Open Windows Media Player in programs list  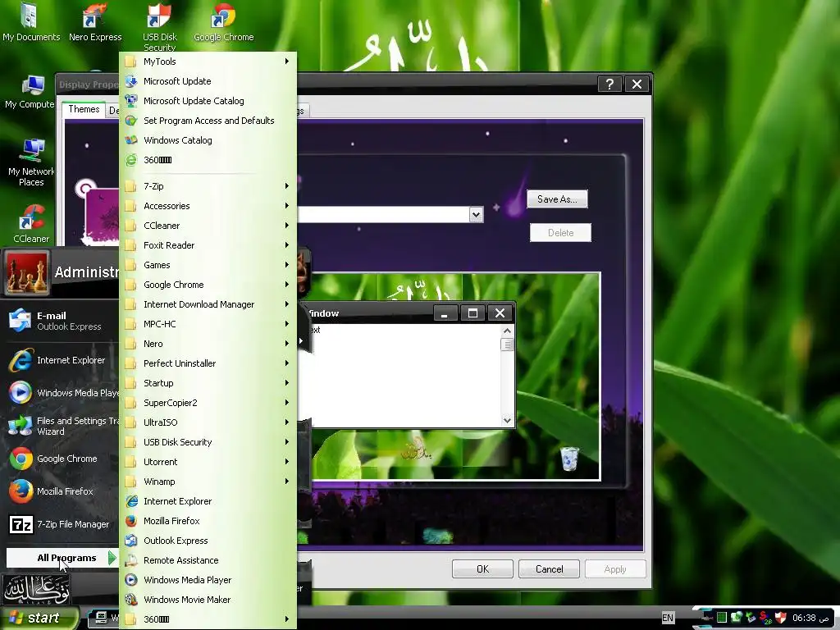tap(208, 580)
